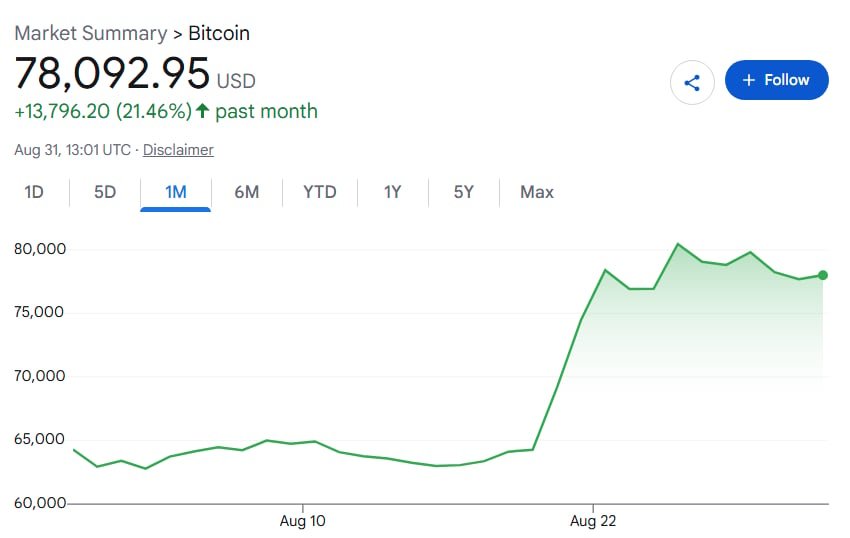Click the 80,000 y-axis label

pos(40,249)
